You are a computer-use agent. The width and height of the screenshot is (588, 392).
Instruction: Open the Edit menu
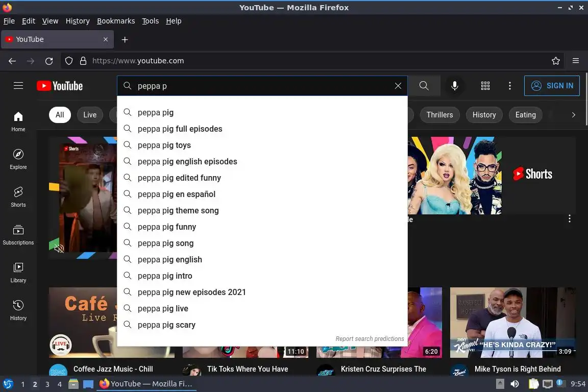(x=29, y=21)
